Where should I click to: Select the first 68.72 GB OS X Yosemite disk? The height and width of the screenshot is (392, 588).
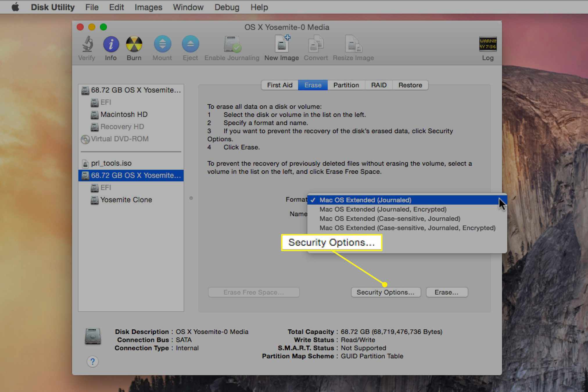[131, 90]
